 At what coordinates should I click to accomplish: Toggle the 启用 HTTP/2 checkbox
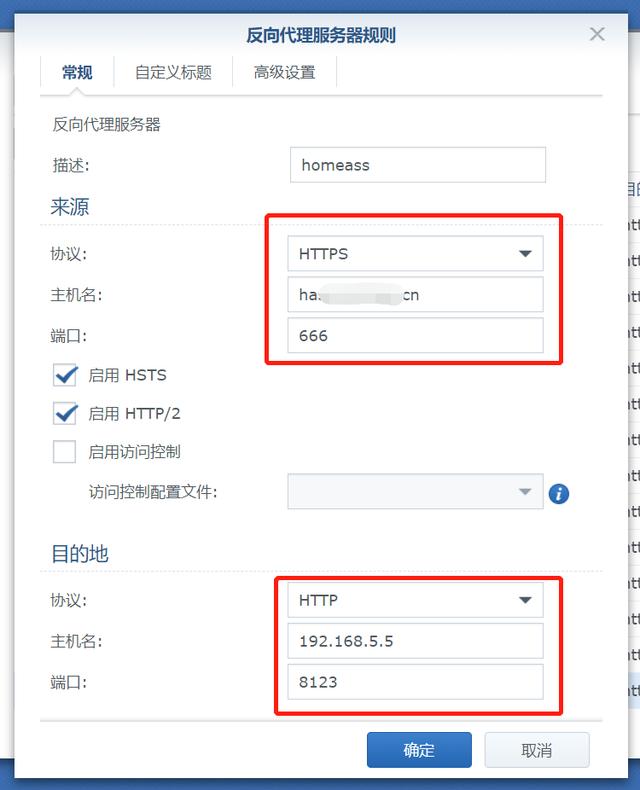coord(65,414)
